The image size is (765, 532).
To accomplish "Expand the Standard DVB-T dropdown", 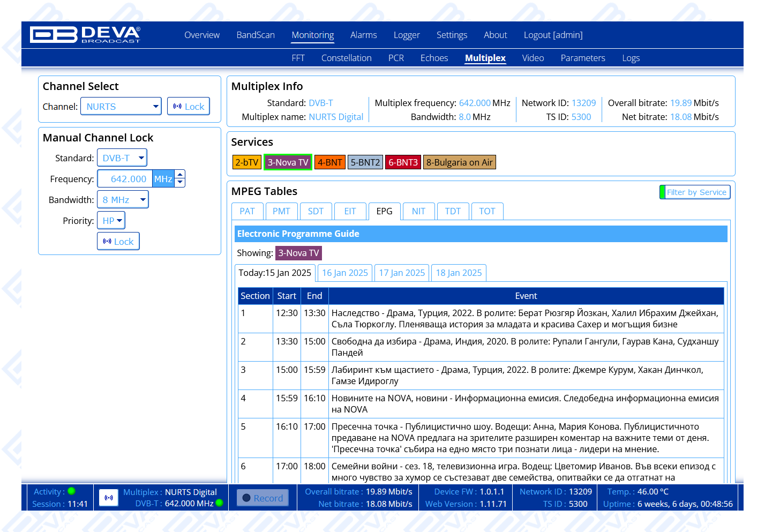I will click(x=122, y=158).
